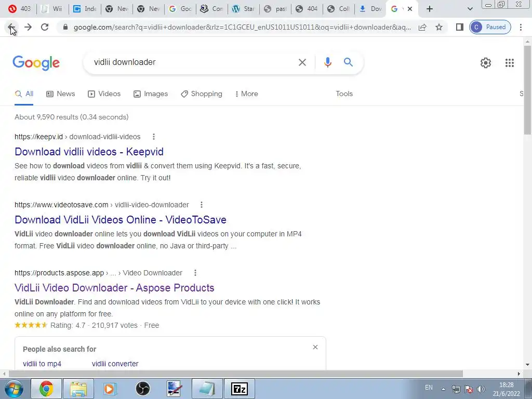Viewport: 532px width, 399px height.
Task: Open the media player taskbar icon
Action: [110, 389]
